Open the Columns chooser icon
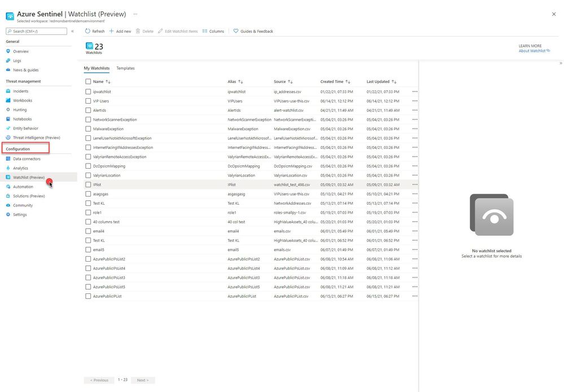The height and width of the screenshot is (392, 564). point(205,31)
